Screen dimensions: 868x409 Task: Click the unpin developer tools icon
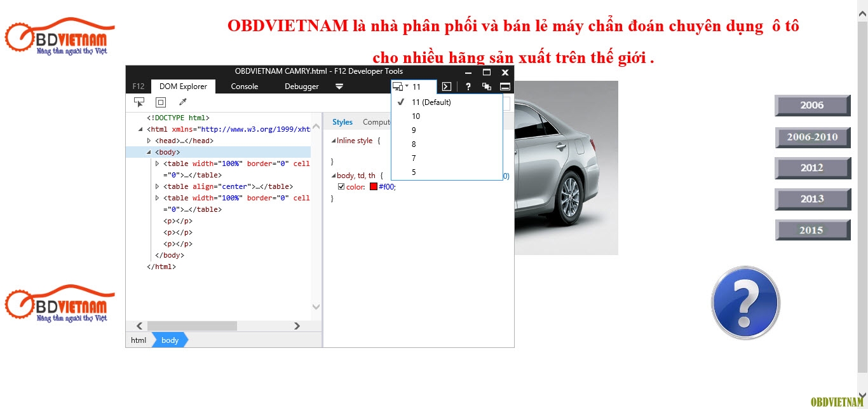click(x=487, y=87)
